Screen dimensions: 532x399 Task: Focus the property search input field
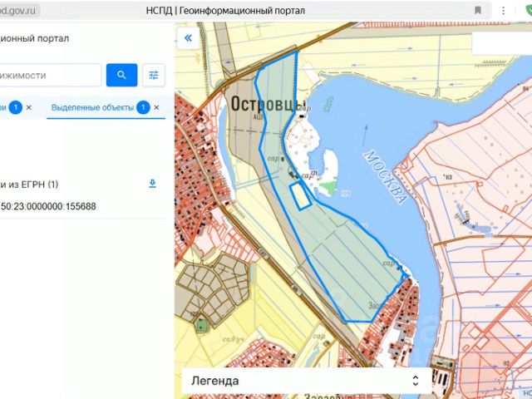(50, 75)
